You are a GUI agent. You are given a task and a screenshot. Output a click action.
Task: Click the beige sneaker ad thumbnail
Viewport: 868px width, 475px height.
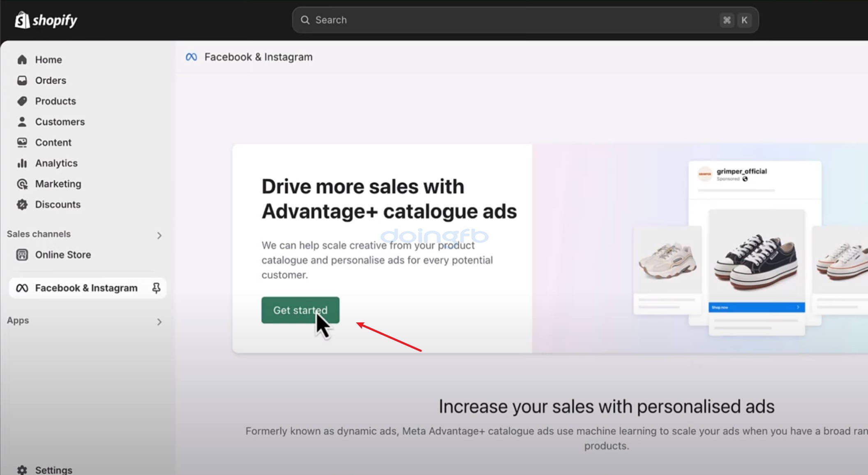pyautogui.click(x=667, y=260)
